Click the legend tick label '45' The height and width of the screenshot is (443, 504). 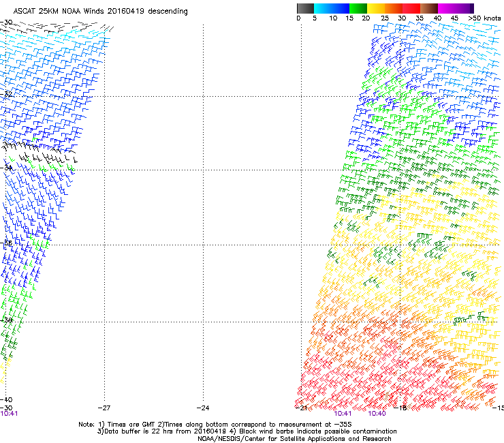[x=454, y=18]
